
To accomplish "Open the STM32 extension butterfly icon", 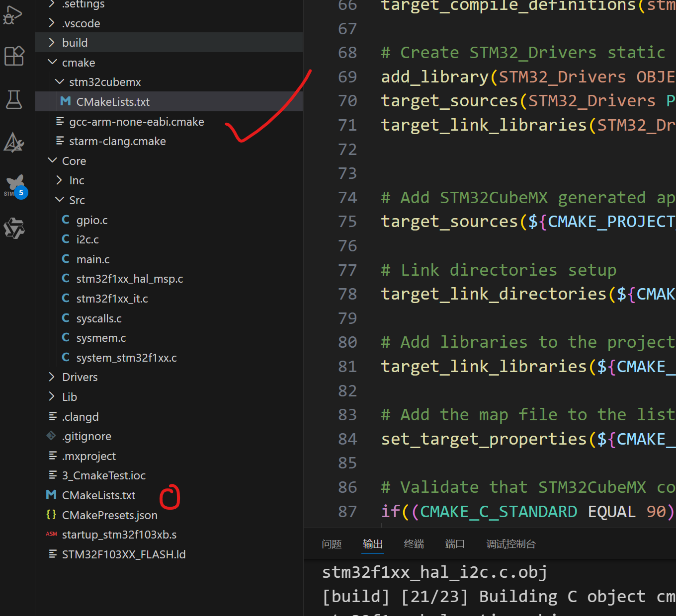I will coord(15,186).
